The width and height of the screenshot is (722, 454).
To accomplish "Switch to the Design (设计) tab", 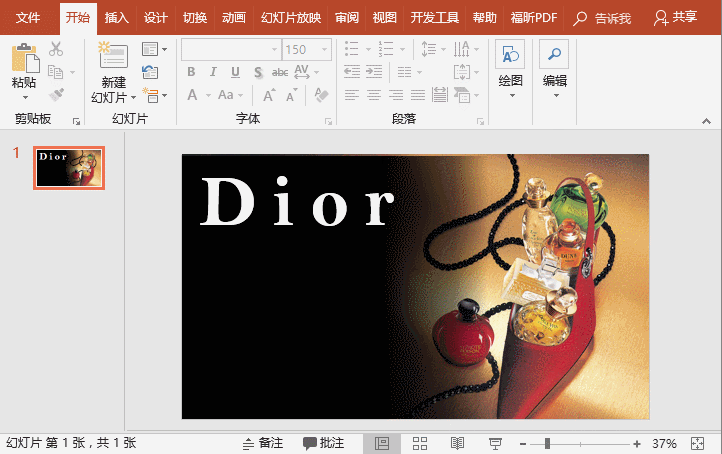I will click(x=155, y=18).
